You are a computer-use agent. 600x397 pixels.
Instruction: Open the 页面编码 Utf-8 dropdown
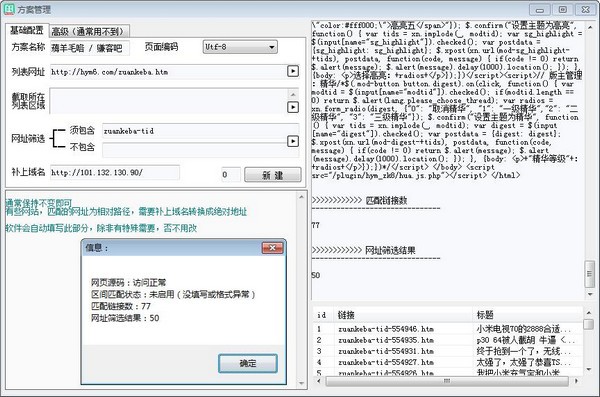point(240,47)
